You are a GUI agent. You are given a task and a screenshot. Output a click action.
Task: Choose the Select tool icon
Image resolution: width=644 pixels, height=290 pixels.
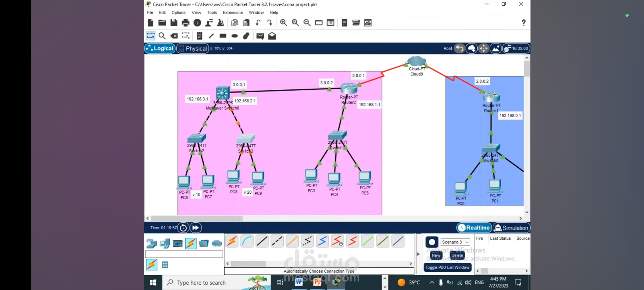click(x=151, y=36)
